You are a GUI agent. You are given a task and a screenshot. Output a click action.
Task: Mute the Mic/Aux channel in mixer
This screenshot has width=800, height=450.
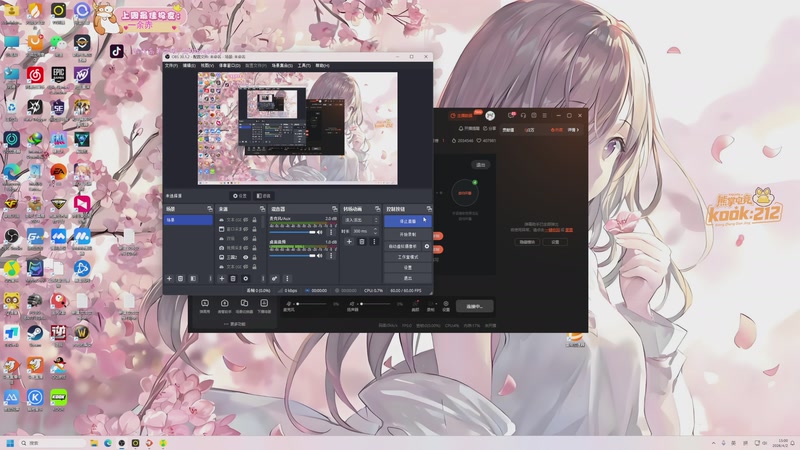pos(320,232)
